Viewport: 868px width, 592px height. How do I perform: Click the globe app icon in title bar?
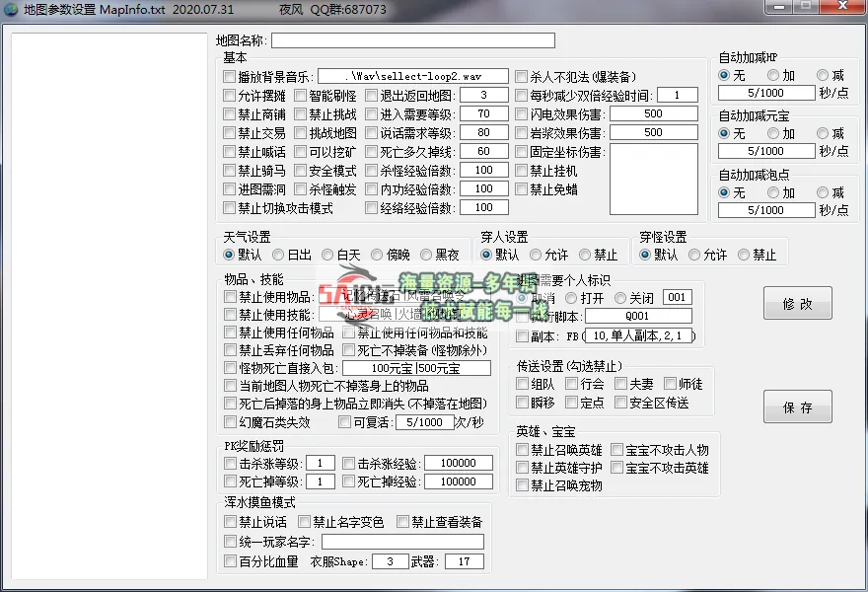[x=11, y=9]
